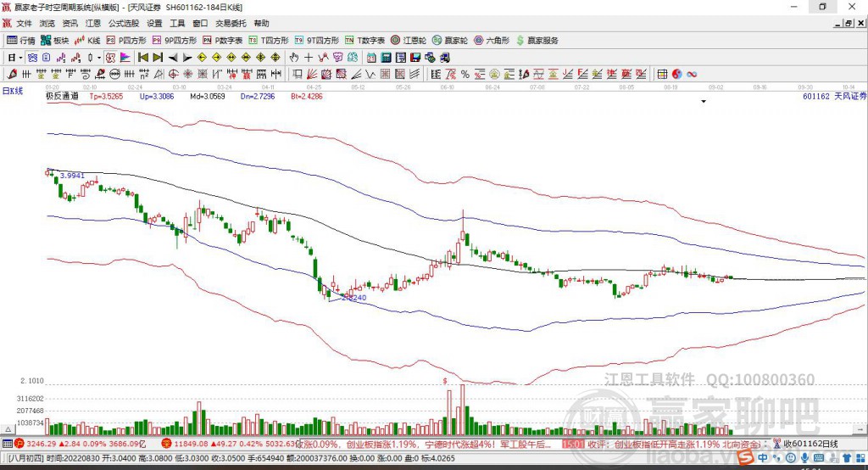Jump to last bar icon
The height and width of the screenshot is (470, 868).
click(158, 58)
